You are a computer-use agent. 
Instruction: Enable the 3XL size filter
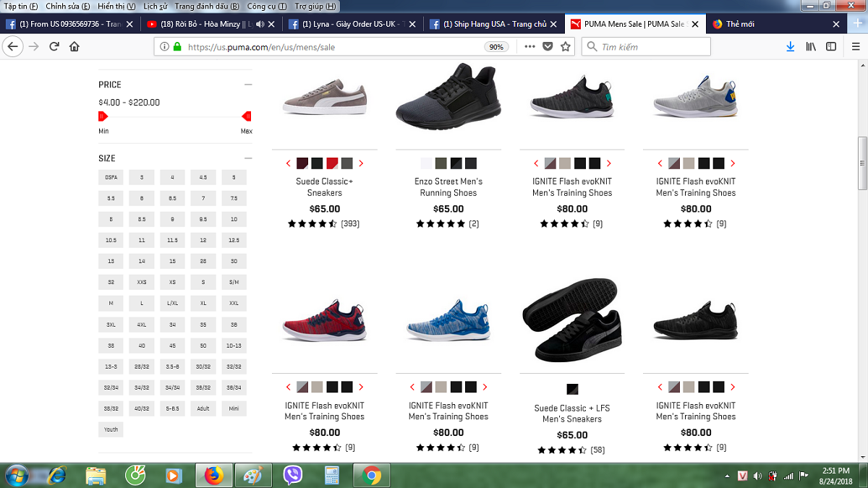111,325
